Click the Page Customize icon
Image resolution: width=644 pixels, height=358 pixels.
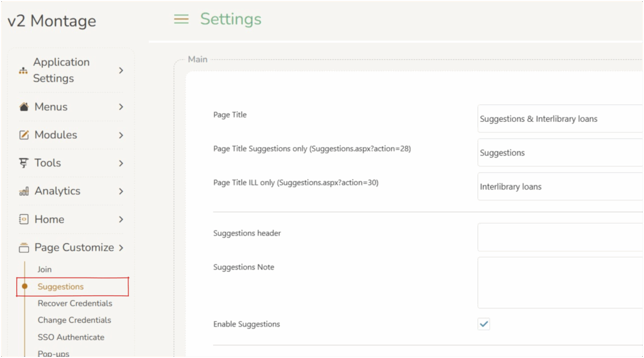[x=24, y=247]
